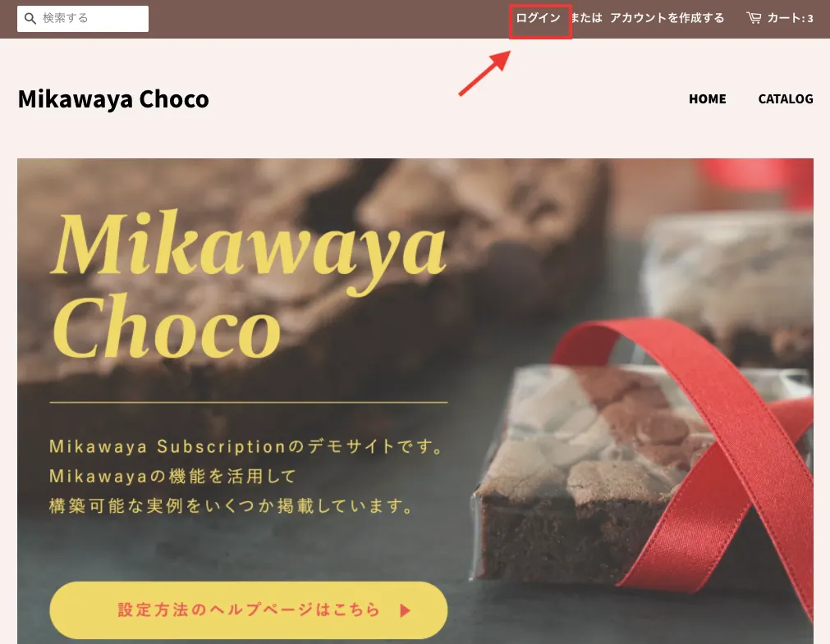Viewport: 830px width, 644px height.
Task: Click the yellow italic Mikawaya Choco heading
Action: coord(249,284)
